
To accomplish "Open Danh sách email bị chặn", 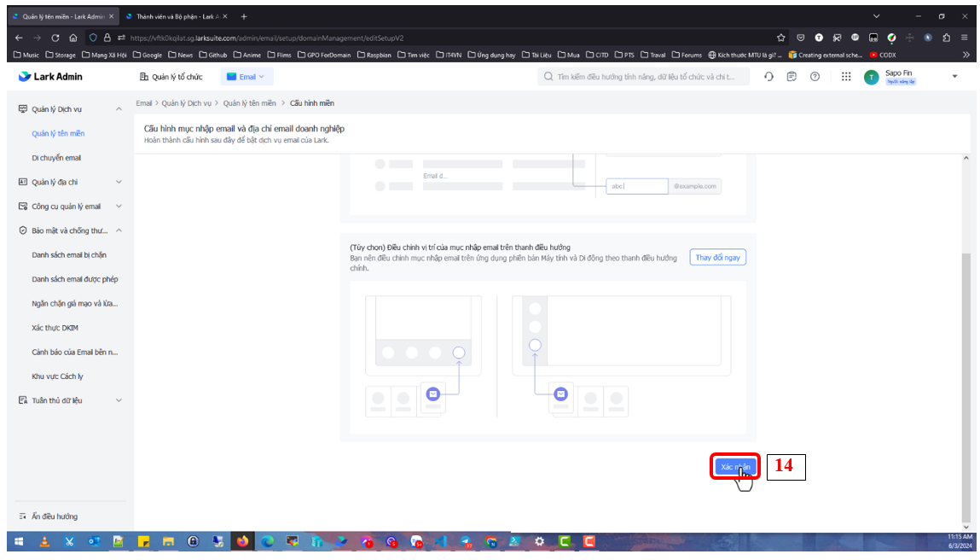I will [x=69, y=255].
